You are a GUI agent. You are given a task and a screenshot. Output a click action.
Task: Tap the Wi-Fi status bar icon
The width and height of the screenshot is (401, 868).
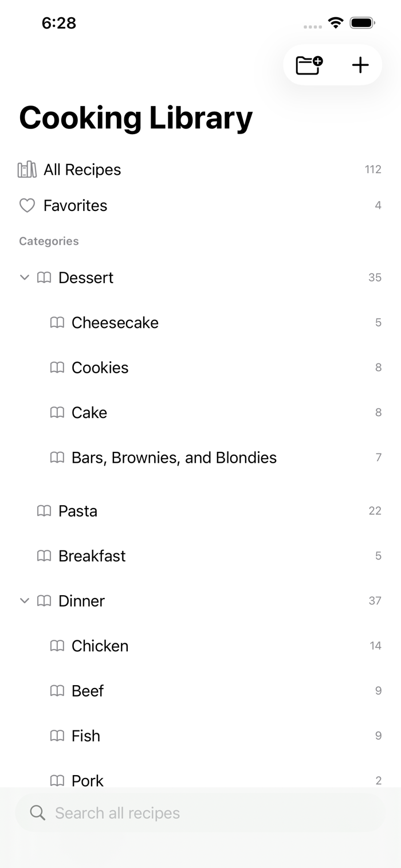tap(335, 23)
